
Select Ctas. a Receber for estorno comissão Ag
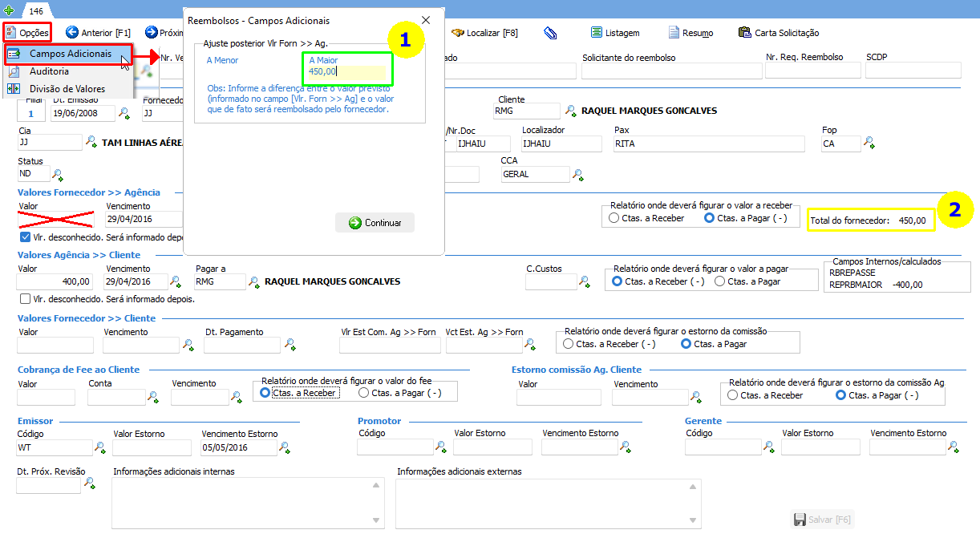point(732,395)
